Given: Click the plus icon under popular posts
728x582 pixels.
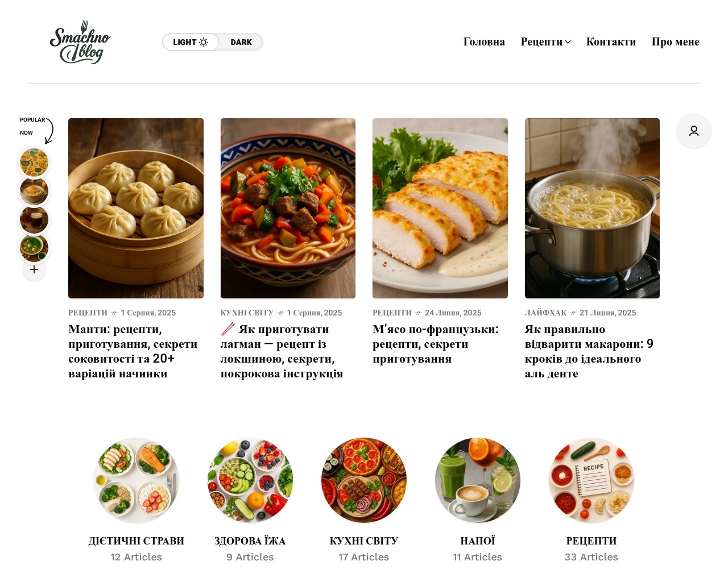Looking at the screenshot, I should pos(34,269).
